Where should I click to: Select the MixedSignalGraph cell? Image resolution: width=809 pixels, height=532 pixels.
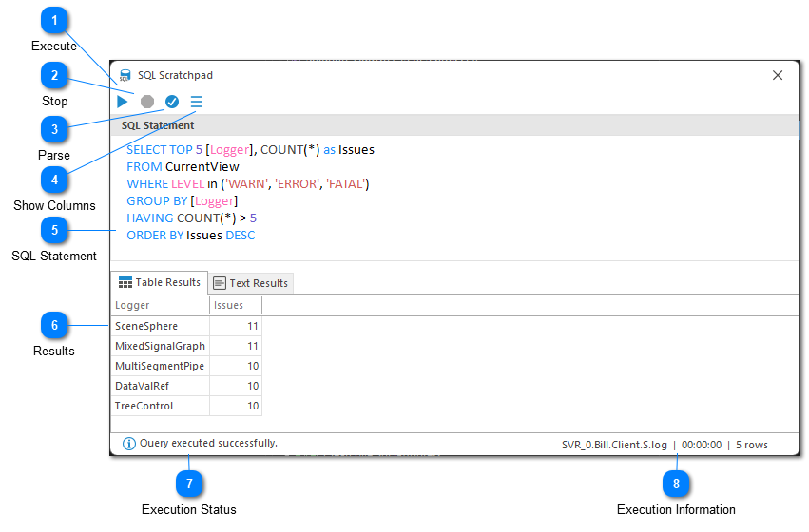point(161,347)
